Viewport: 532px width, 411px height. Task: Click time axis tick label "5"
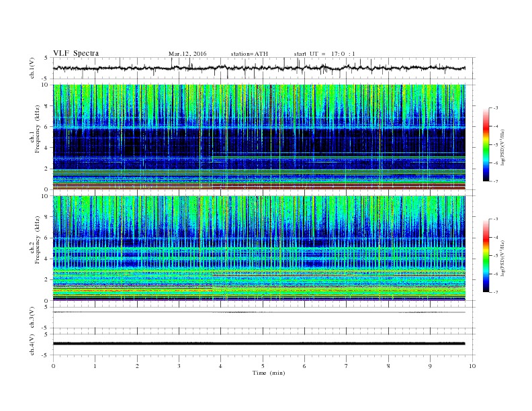click(263, 366)
